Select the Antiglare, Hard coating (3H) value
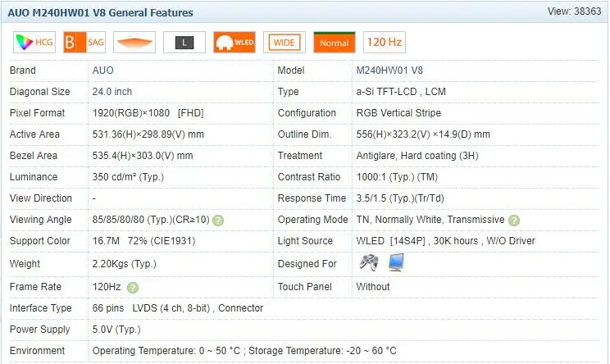 (x=417, y=156)
